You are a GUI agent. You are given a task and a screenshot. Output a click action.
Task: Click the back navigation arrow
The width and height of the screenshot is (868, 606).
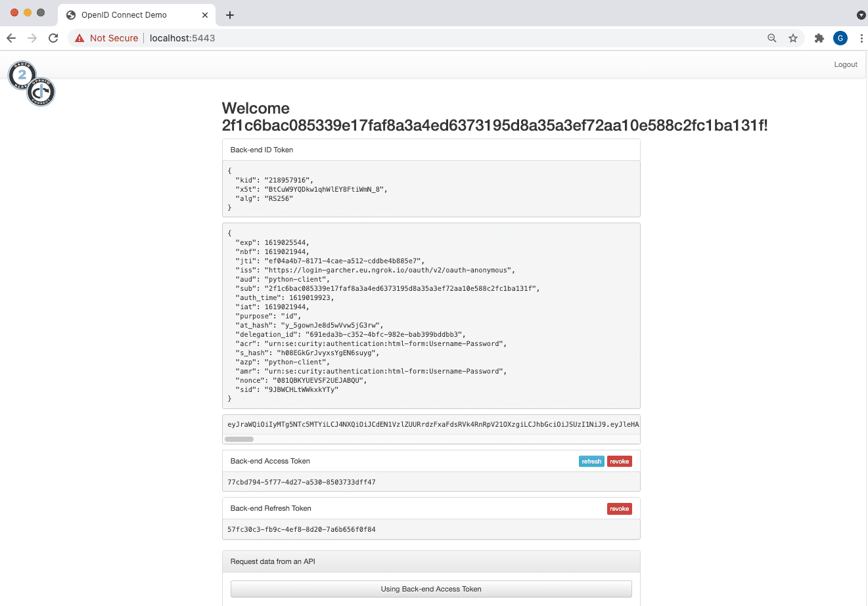coord(11,38)
